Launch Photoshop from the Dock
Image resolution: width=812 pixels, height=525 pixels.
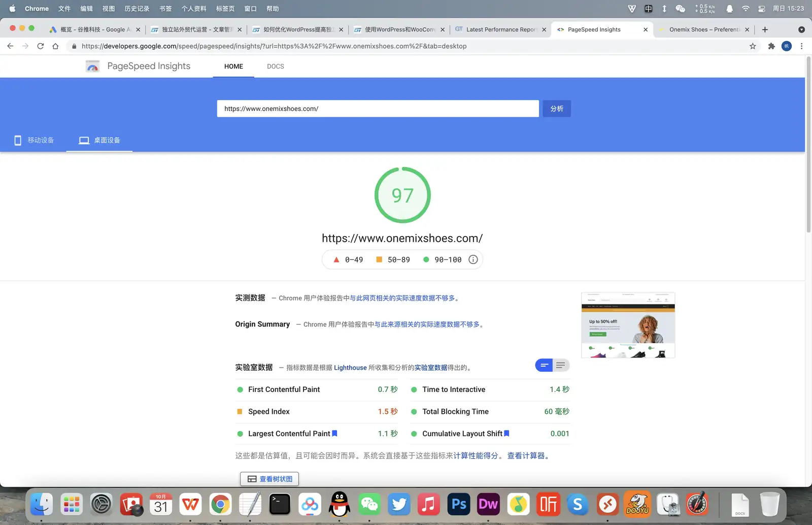click(459, 504)
